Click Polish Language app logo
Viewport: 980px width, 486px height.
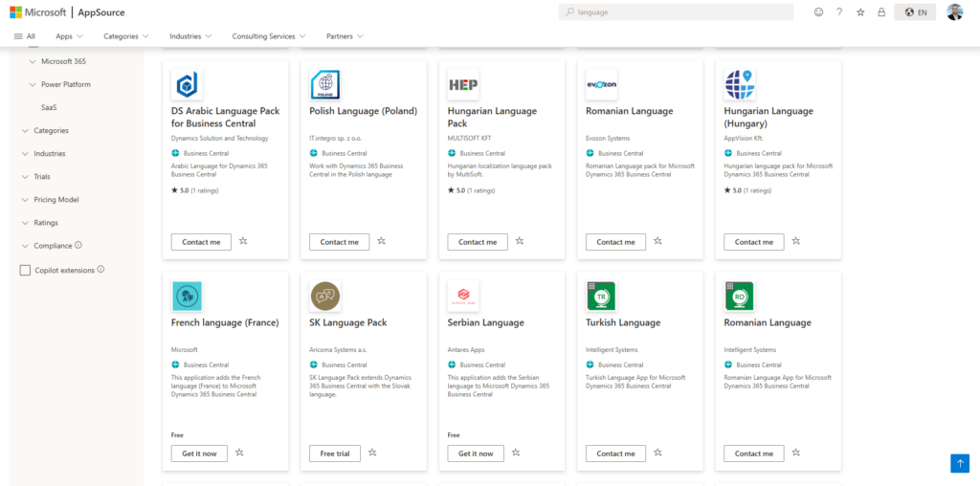[x=325, y=84]
